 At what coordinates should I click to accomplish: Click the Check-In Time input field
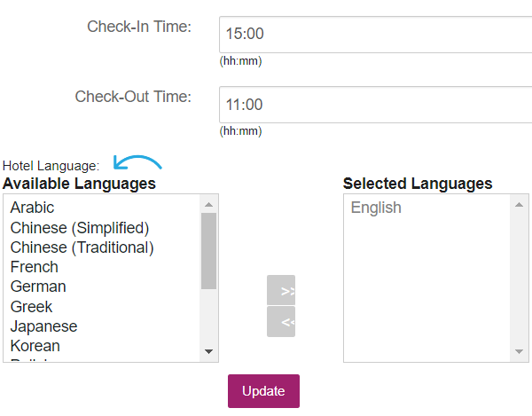pos(376,35)
